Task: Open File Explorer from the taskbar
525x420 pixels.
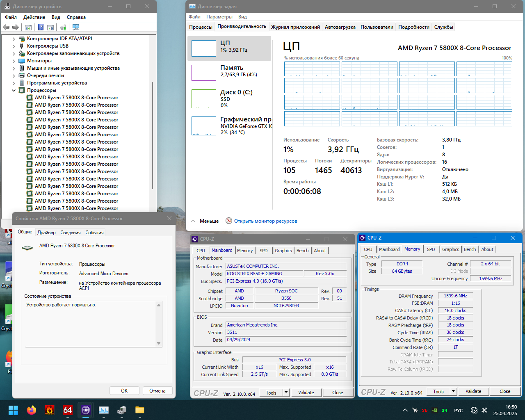Action: 140,410
